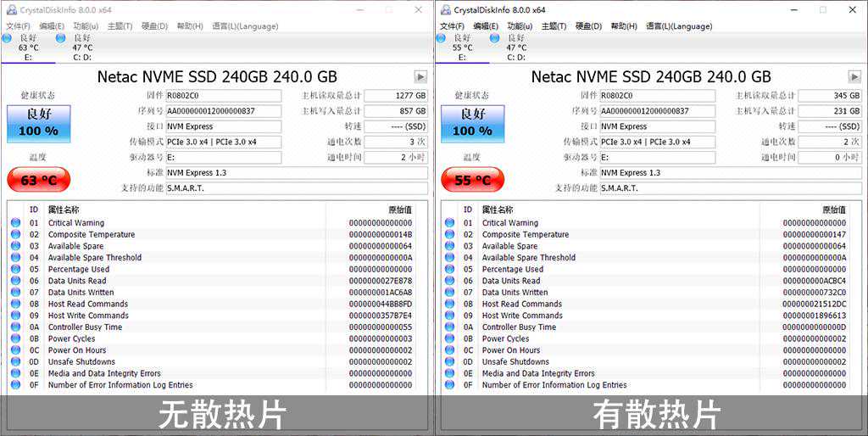Open the 语言(L)(Language) menu in the right window

click(x=678, y=26)
